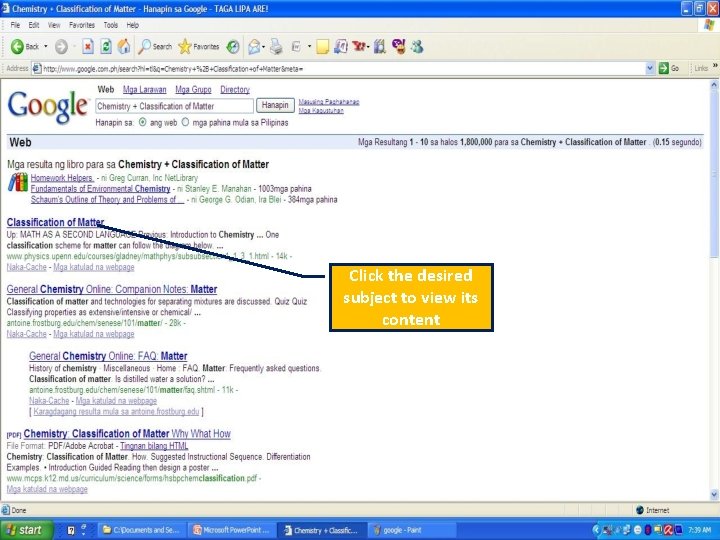Click the Print icon in toolbar
The height and width of the screenshot is (540, 720).
coord(276,46)
